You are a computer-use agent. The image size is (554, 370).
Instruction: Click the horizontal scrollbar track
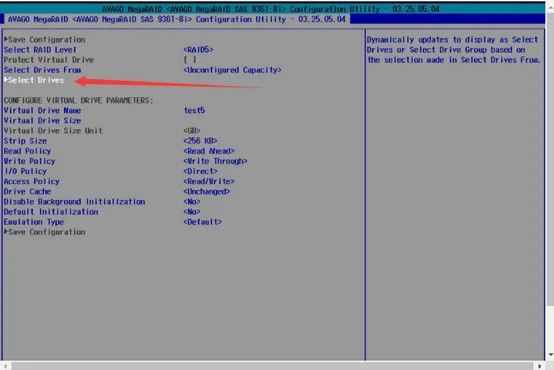pos(272,366)
